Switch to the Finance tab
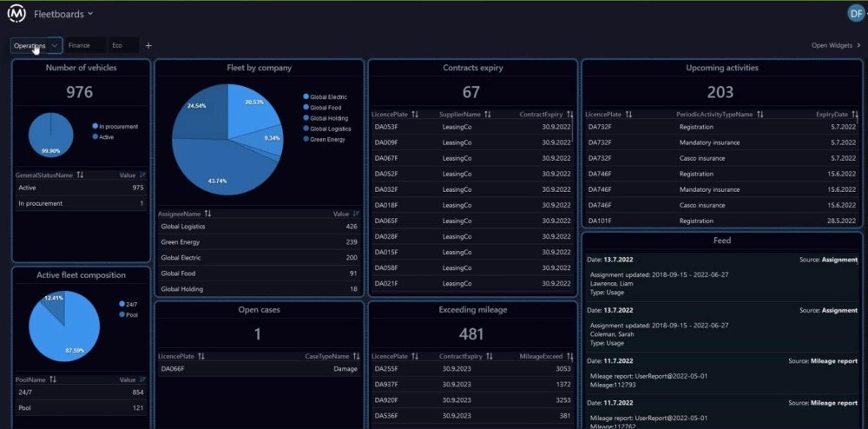The height and width of the screenshot is (429, 868). pyautogui.click(x=79, y=45)
